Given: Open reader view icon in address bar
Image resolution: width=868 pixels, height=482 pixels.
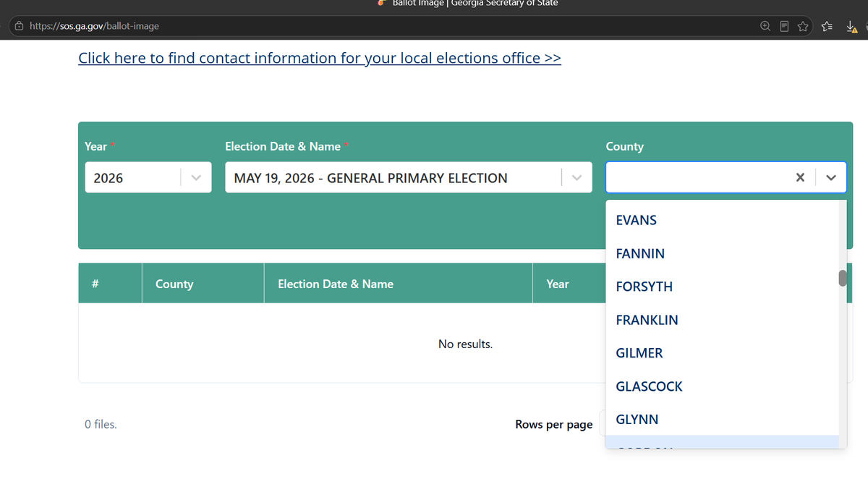Looking at the screenshot, I should point(784,27).
